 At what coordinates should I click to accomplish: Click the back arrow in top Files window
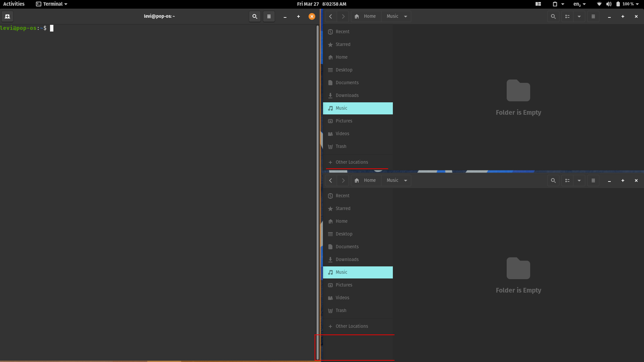pos(331,16)
